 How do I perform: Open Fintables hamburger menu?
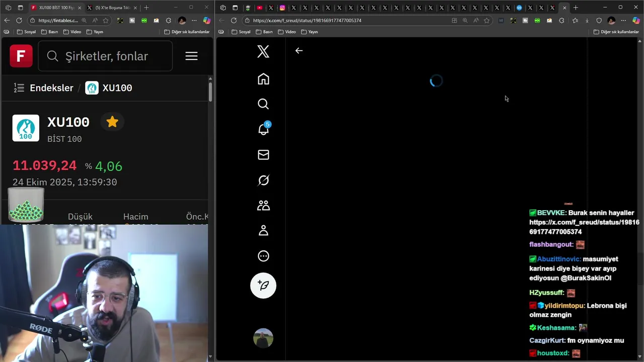coord(191,56)
